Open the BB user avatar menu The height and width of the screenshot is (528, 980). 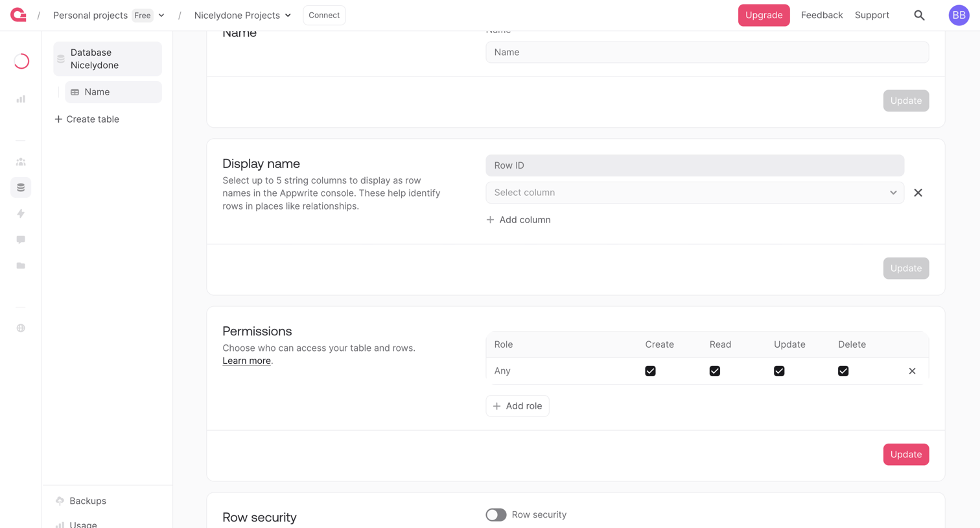point(959,15)
